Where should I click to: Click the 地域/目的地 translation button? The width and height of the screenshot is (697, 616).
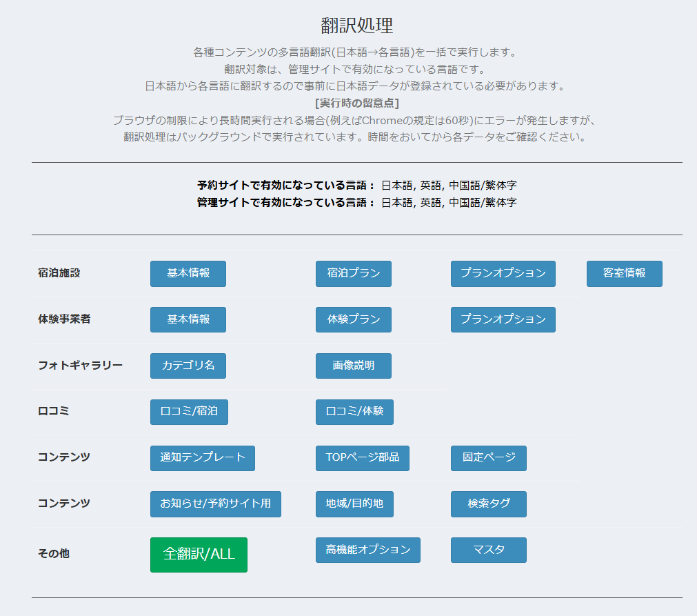tap(353, 504)
